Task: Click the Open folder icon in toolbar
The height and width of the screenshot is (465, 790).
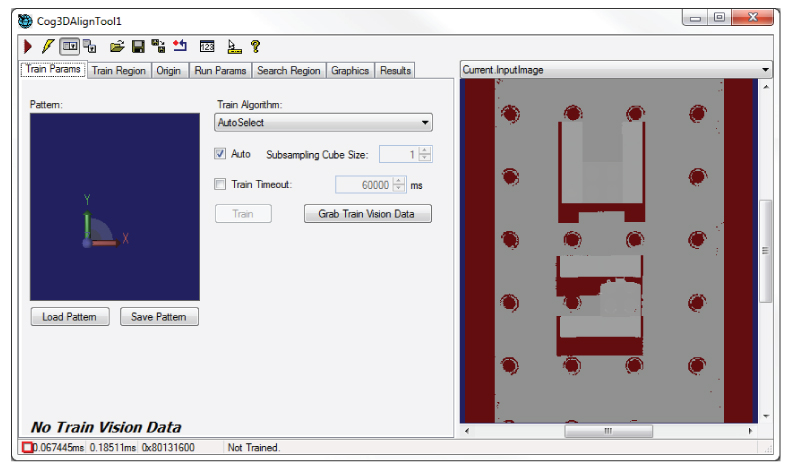Action: pyautogui.click(x=117, y=46)
